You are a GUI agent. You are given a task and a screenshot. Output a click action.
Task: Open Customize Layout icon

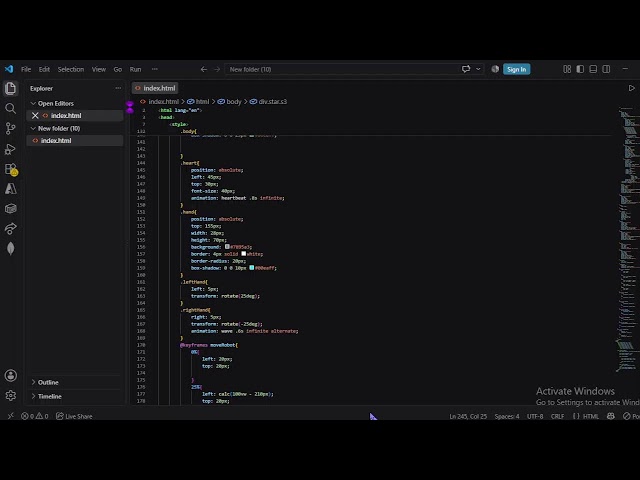[567, 69]
